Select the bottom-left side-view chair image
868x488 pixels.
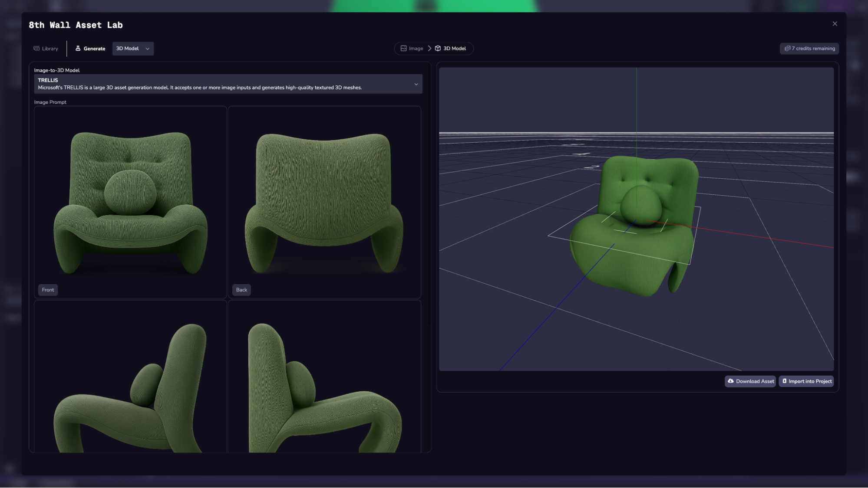click(x=130, y=382)
